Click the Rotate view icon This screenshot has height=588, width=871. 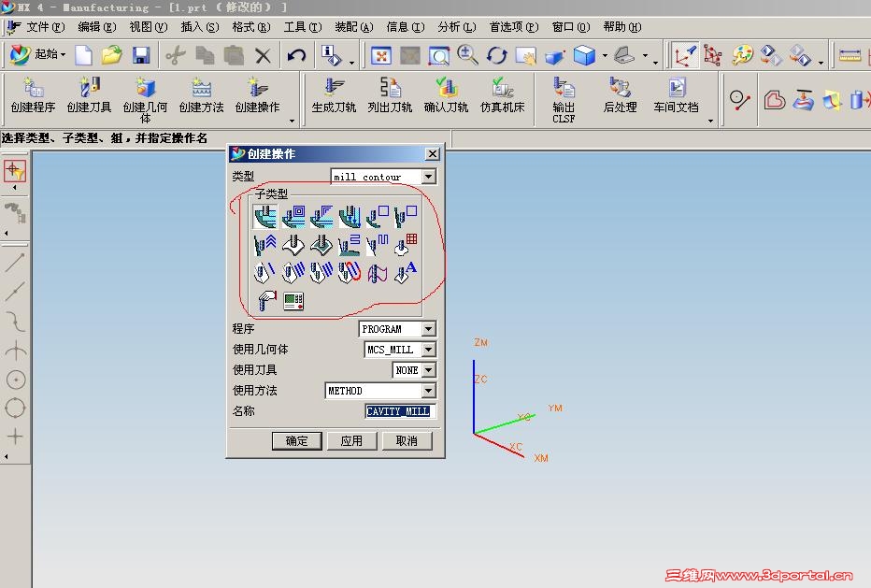[x=496, y=55]
